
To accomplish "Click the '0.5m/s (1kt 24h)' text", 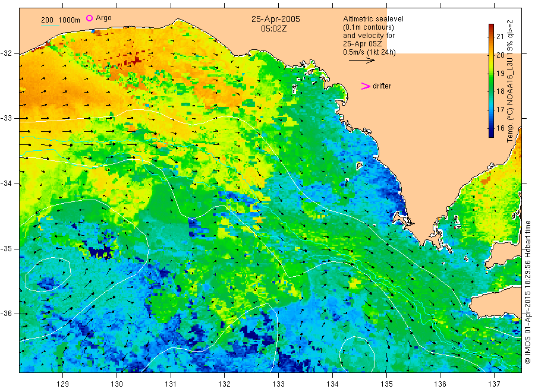I will [370, 52].
